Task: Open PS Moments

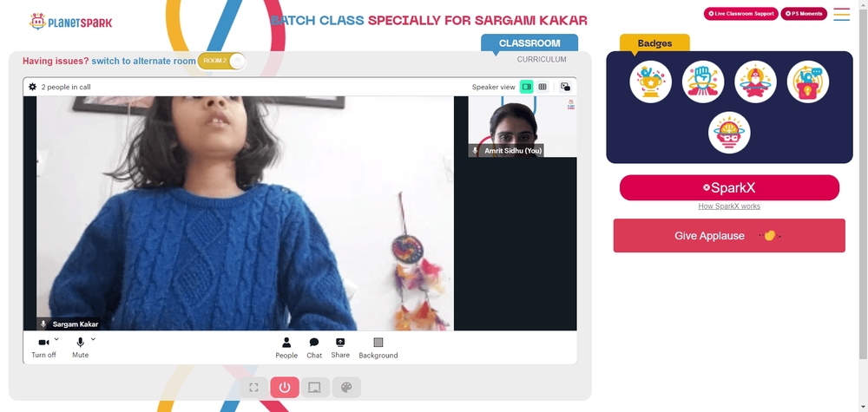Action: pyautogui.click(x=804, y=14)
